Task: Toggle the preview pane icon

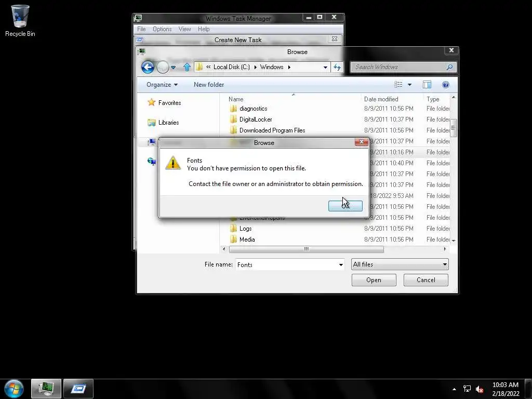Action: [427, 85]
